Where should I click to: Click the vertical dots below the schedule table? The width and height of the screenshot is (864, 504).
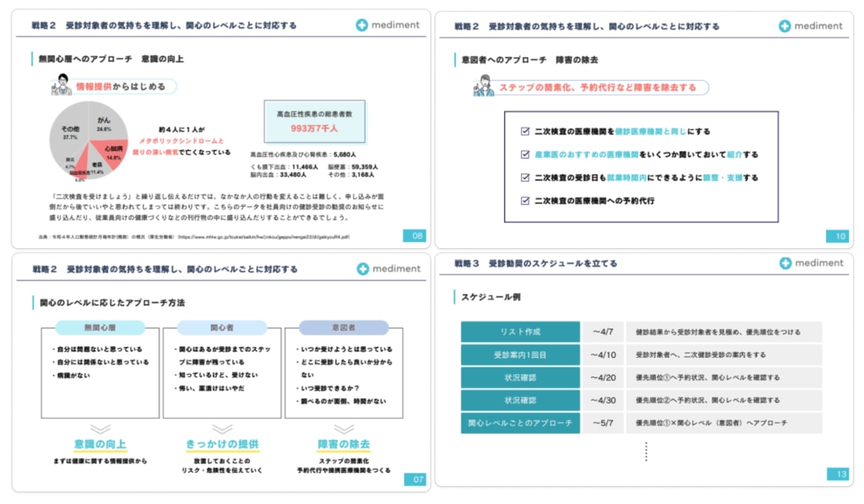click(x=645, y=451)
